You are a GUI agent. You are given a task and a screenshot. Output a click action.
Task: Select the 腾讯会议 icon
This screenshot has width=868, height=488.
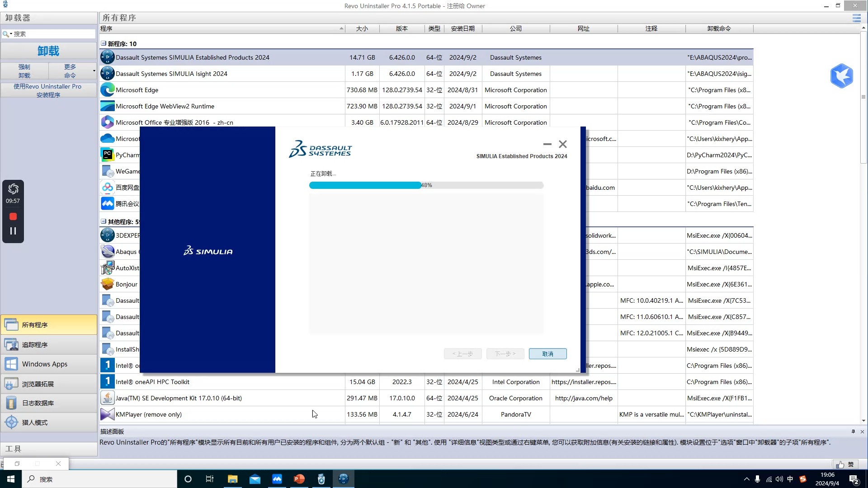pos(107,204)
